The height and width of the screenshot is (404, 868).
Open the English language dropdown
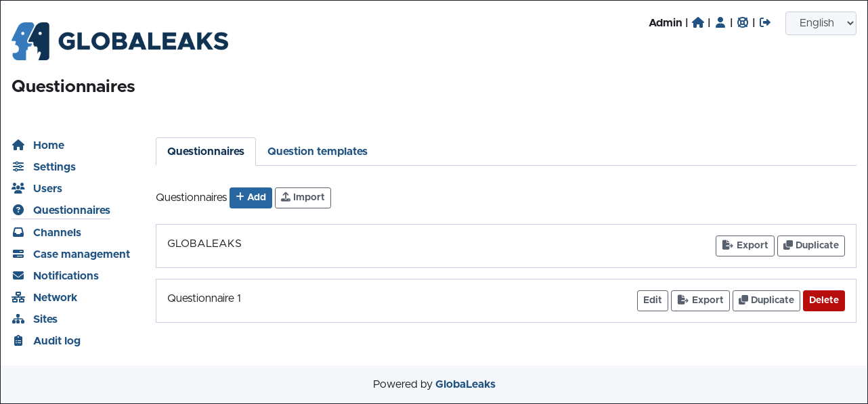821,23
